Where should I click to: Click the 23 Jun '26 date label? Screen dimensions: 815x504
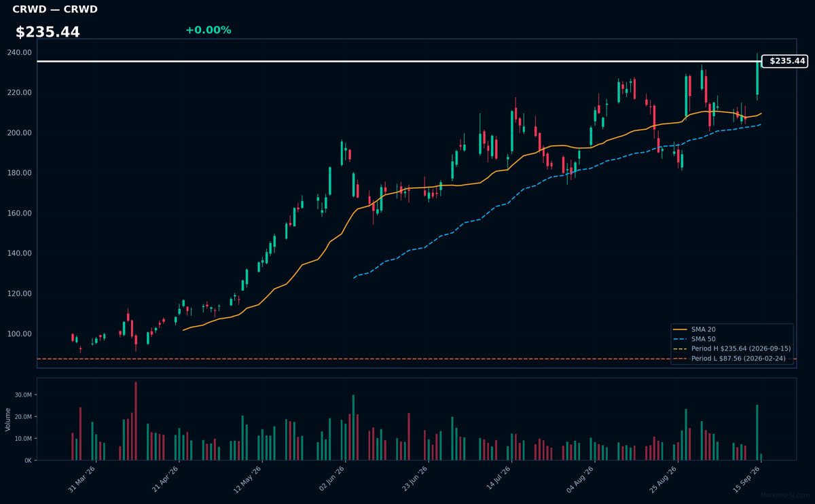(x=414, y=479)
